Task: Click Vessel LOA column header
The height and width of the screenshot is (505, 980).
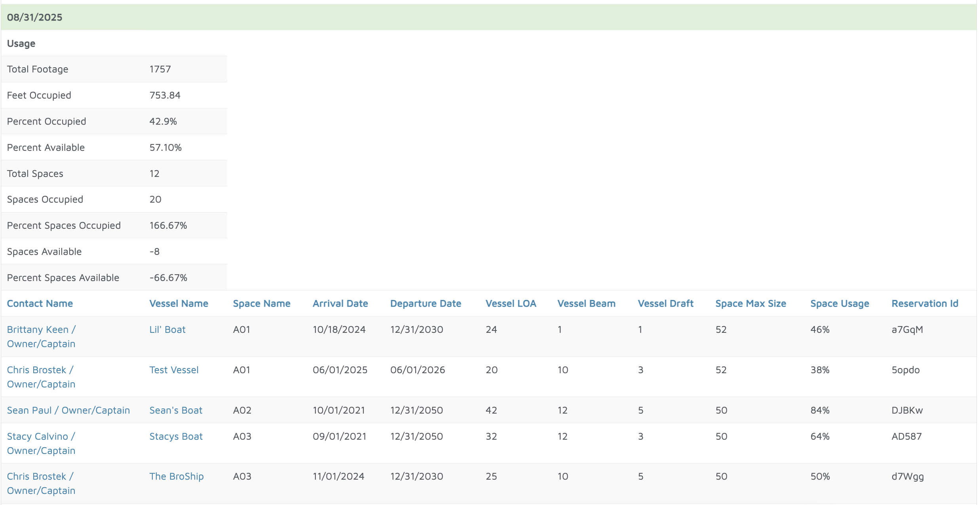Action: point(511,304)
